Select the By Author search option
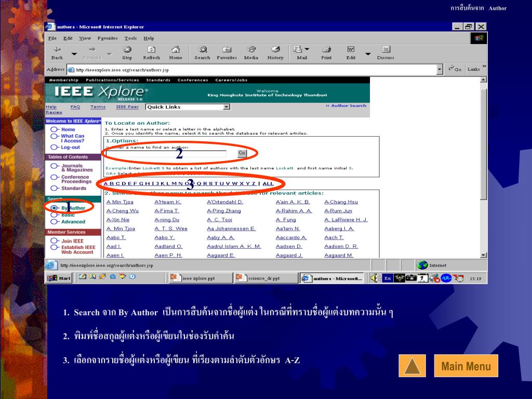This screenshot has width=532, height=399. coord(54,208)
